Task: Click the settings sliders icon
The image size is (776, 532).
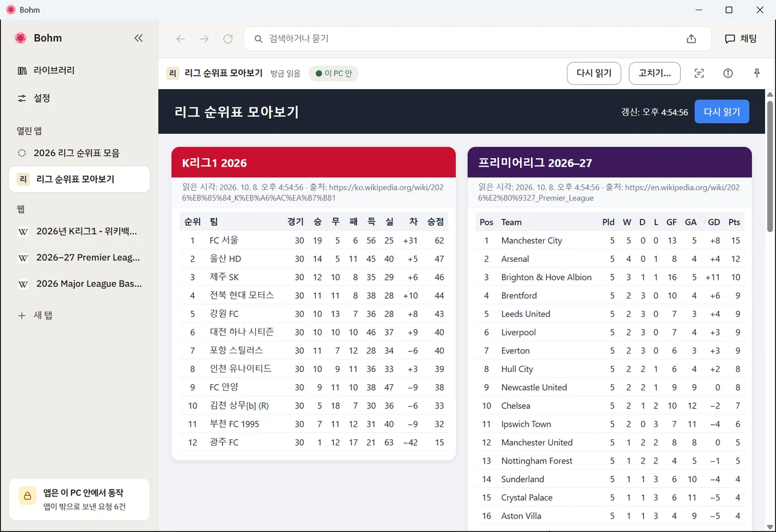Action: pos(22,98)
